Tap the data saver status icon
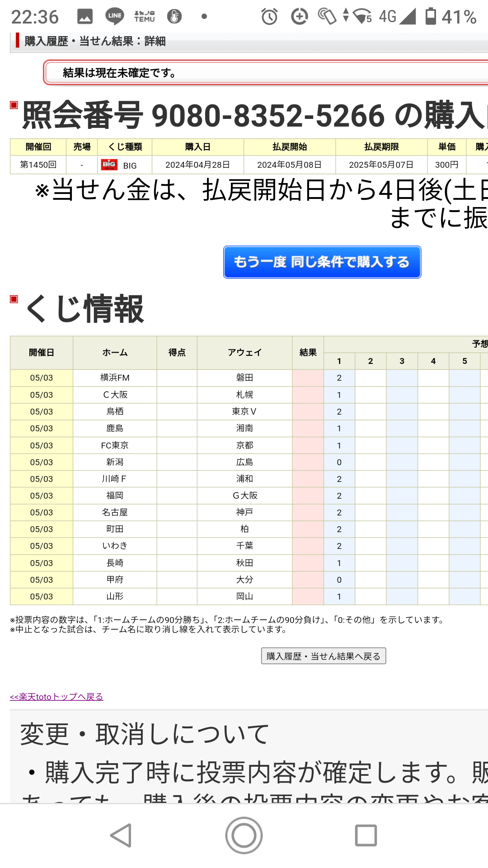The height and width of the screenshot is (868, 488). coord(299,17)
